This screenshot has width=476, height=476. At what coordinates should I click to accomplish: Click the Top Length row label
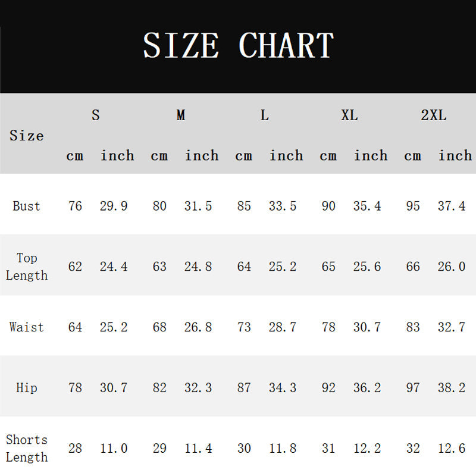coord(27,267)
